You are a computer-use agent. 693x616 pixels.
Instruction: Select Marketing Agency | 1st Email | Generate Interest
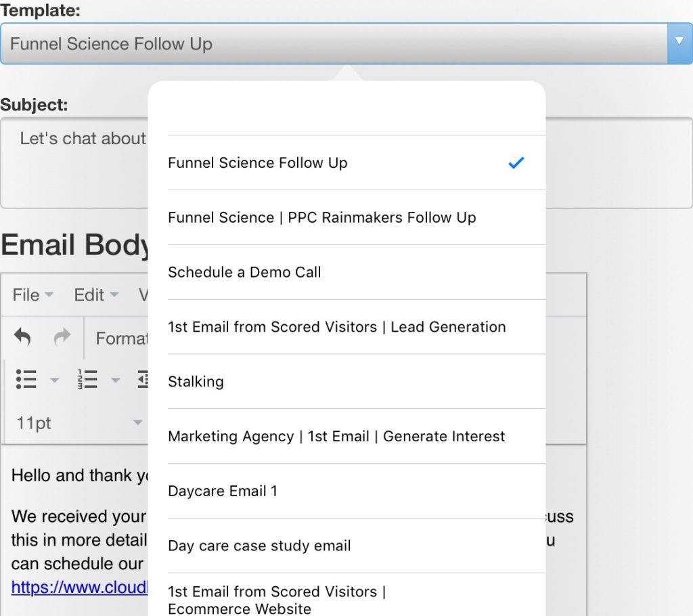[x=336, y=437]
